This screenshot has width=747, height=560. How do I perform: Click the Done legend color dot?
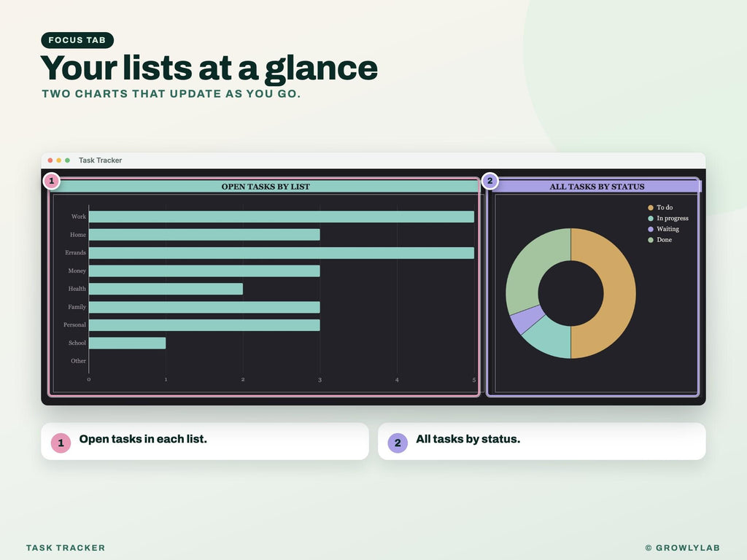[x=650, y=240]
